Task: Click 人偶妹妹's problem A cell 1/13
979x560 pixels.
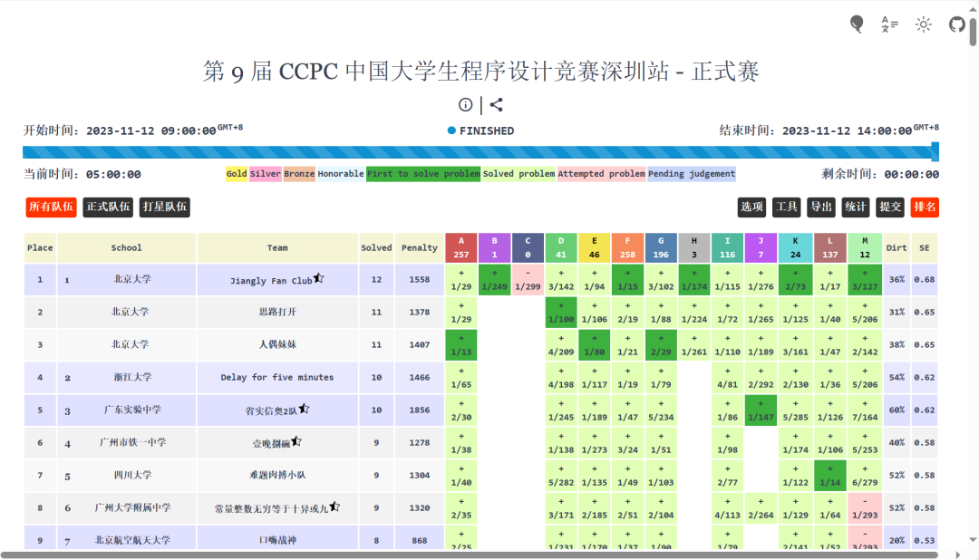Action: click(x=460, y=344)
